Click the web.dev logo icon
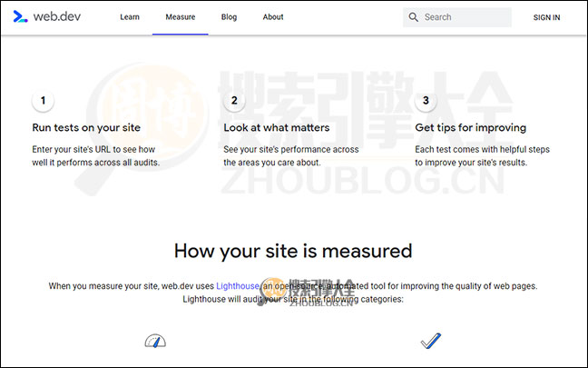The image size is (588, 368). 21,17
